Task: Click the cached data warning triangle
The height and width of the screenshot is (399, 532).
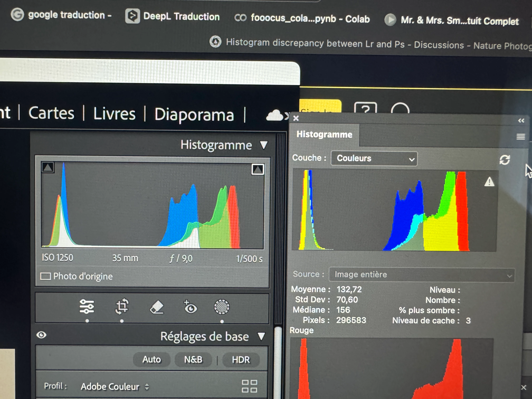Action: (x=489, y=182)
